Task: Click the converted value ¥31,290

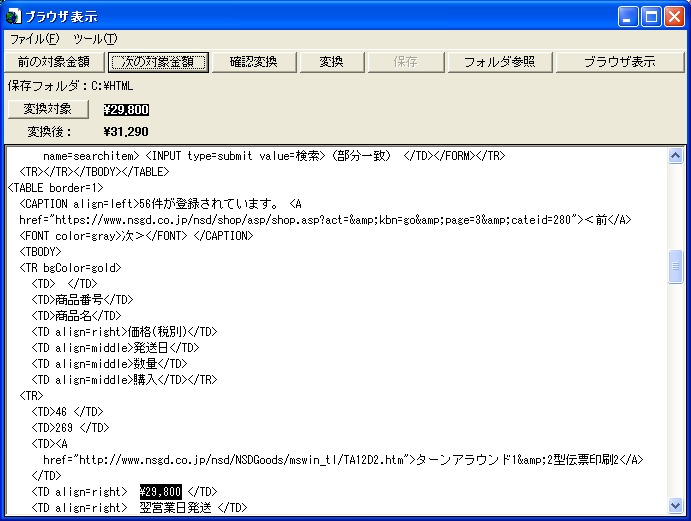Action: pyautogui.click(x=126, y=131)
